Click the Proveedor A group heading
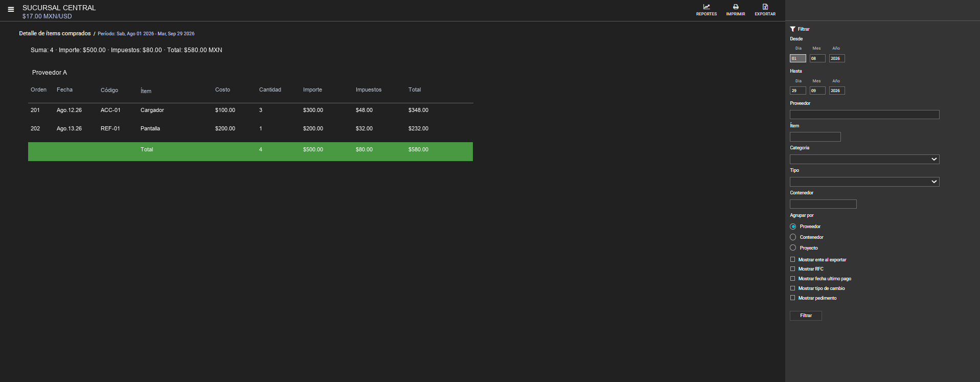980x382 pixels. 50,73
